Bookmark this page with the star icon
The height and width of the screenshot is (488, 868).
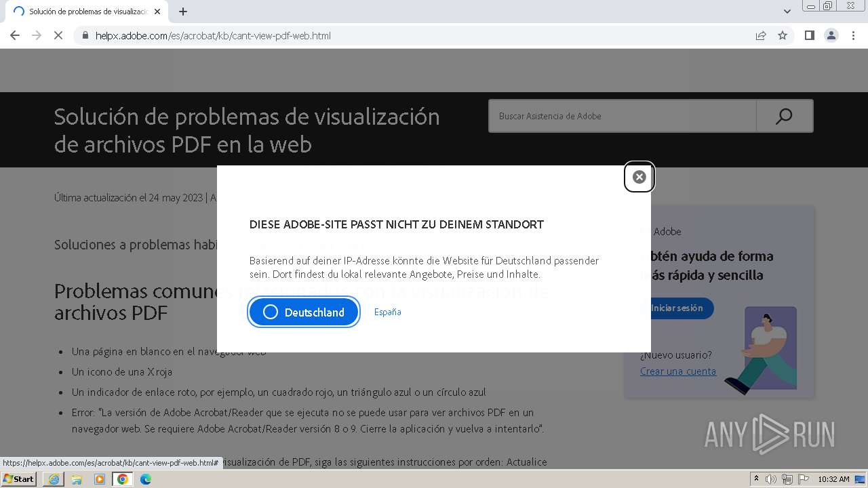tap(783, 35)
